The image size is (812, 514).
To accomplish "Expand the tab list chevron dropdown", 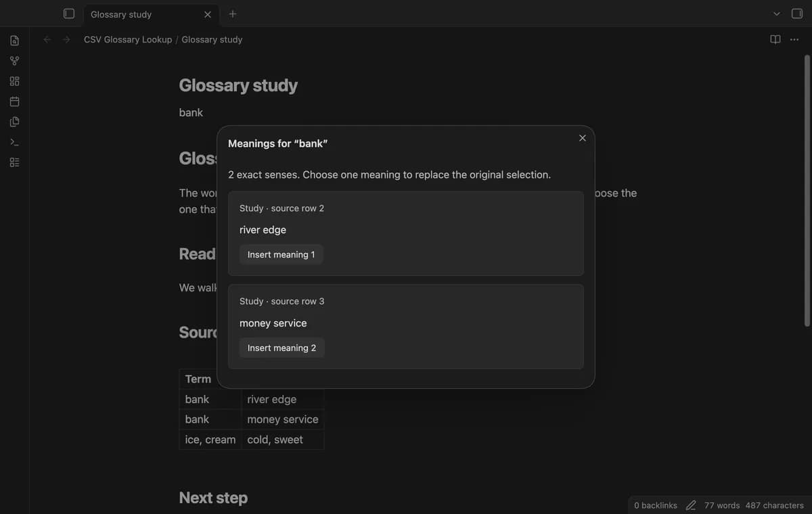I will [777, 14].
